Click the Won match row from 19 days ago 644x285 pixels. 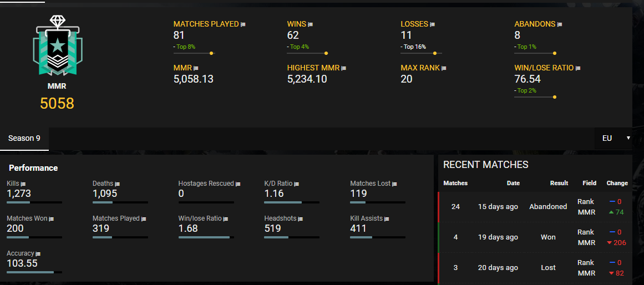click(x=535, y=237)
